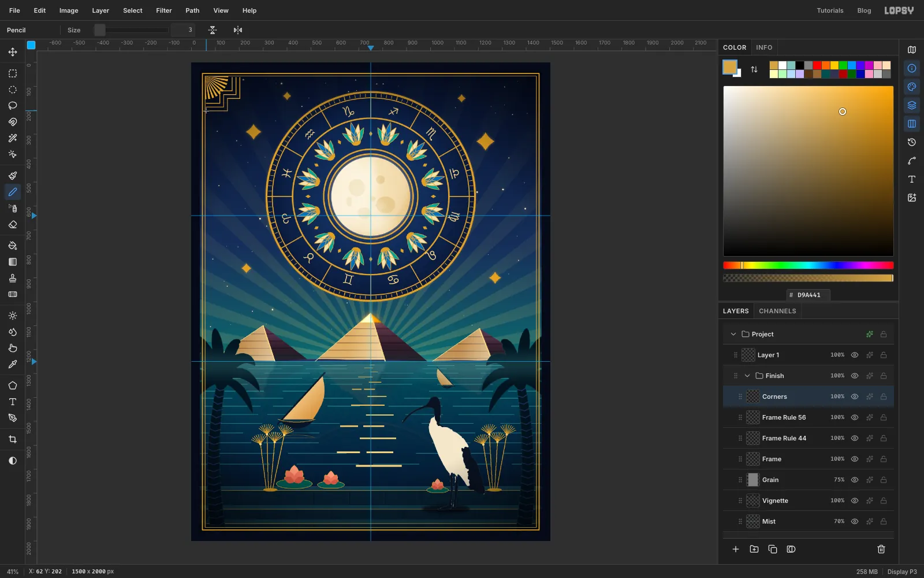Screen dimensions: 924x578
Task: Hide the Corners layer
Action: [x=855, y=397]
